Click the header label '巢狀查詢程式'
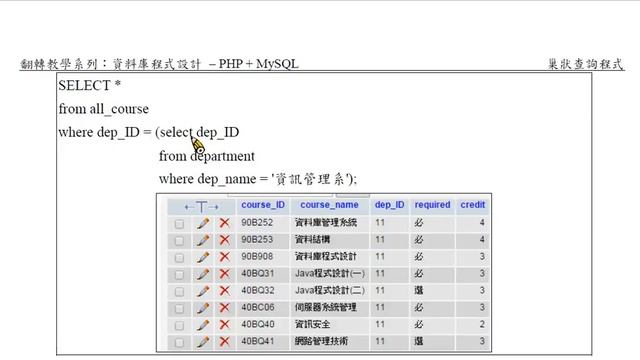The width and height of the screenshot is (640, 360). pyautogui.click(x=586, y=64)
